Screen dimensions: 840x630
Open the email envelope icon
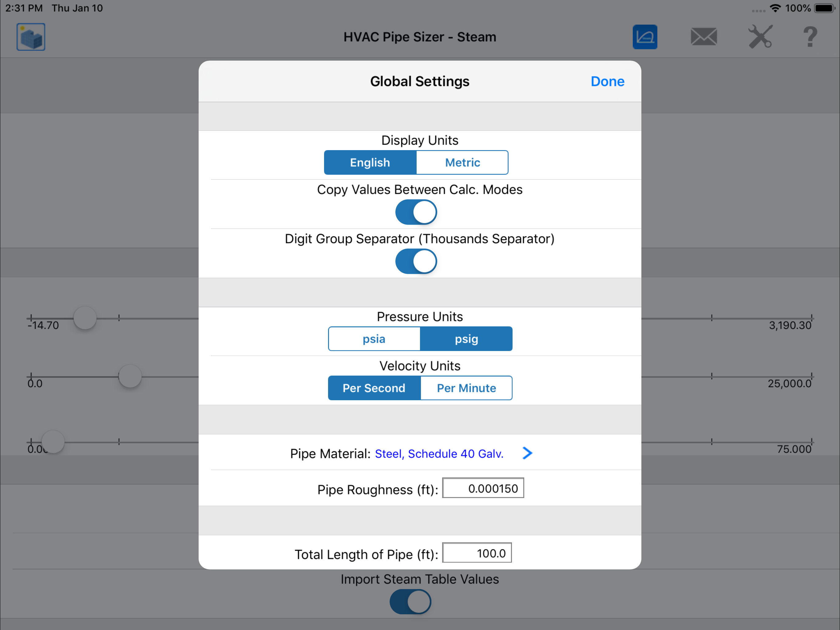(704, 37)
